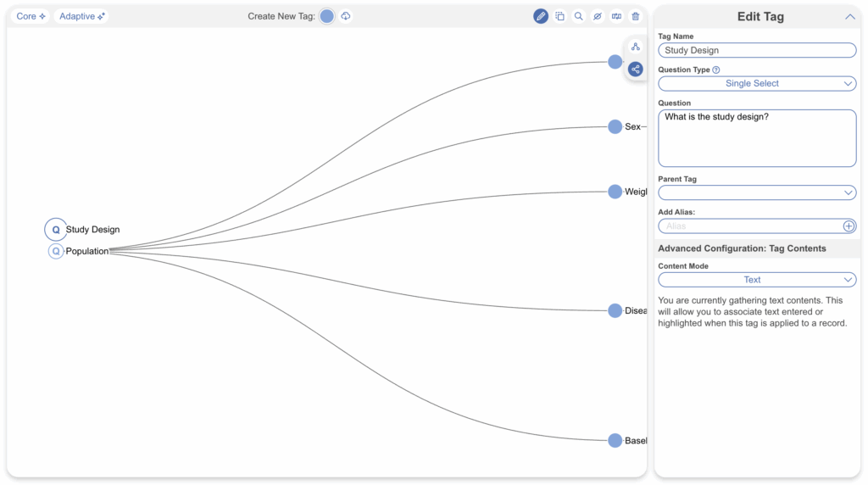Click the Question Type help icon
The height and width of the screenshot is (485, 868).
pos(716,70)
